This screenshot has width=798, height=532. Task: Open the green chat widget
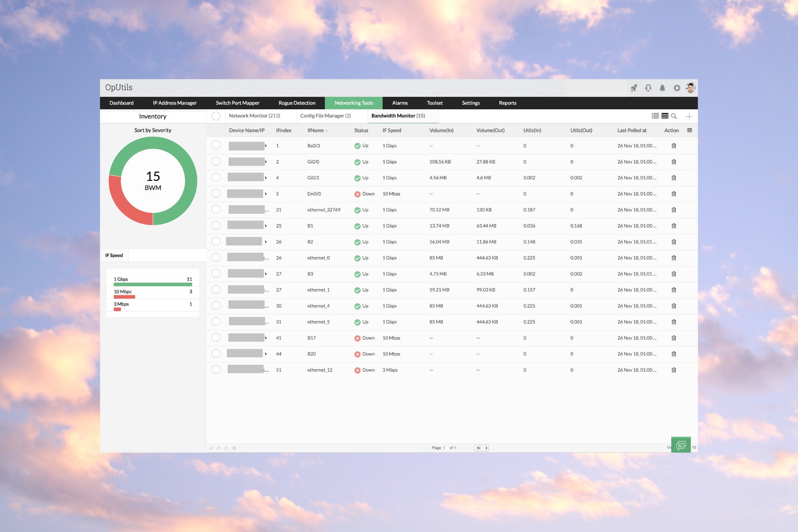681,445
